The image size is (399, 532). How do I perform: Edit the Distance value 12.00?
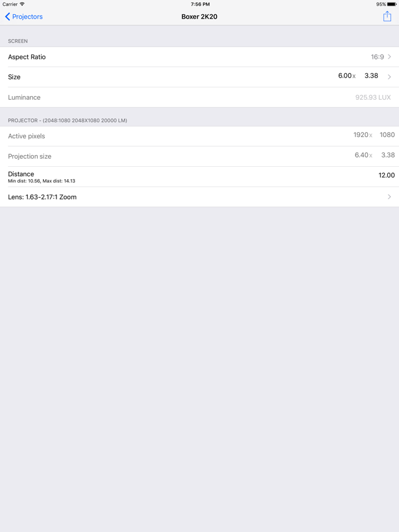click(387, 175)
